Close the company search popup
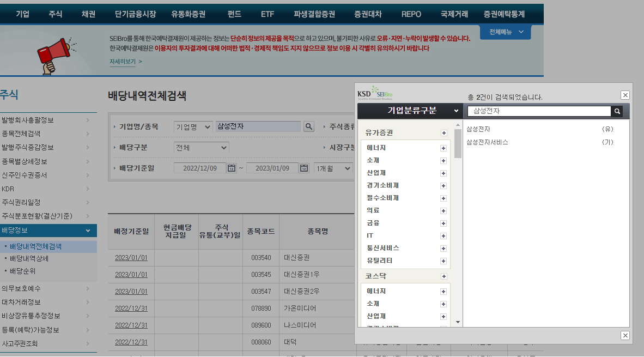Image resolution: width=644 pixels, height=357 pixels. [x=625, y=95]
